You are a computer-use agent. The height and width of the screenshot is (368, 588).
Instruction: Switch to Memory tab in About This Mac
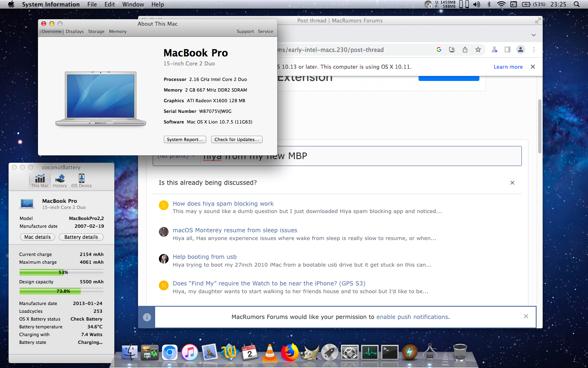click(x=118, y=31)
